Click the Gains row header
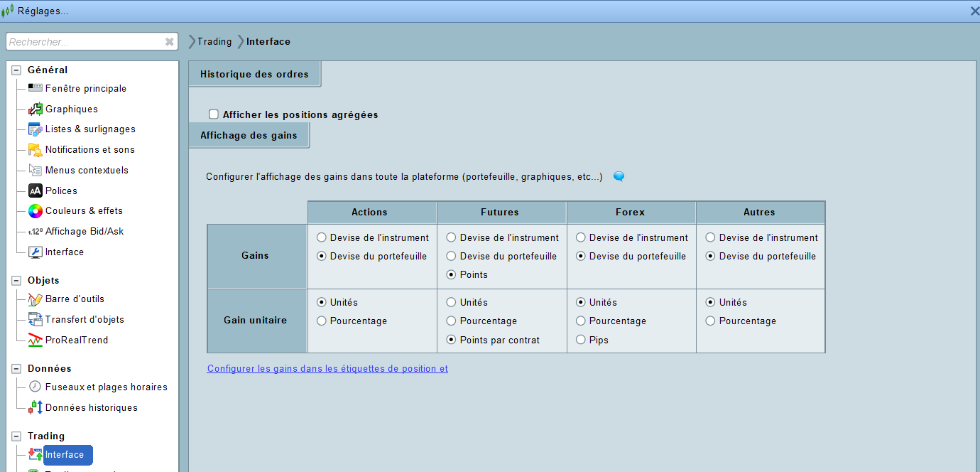The height and width of the screenshot is (472, 980). 257,256
